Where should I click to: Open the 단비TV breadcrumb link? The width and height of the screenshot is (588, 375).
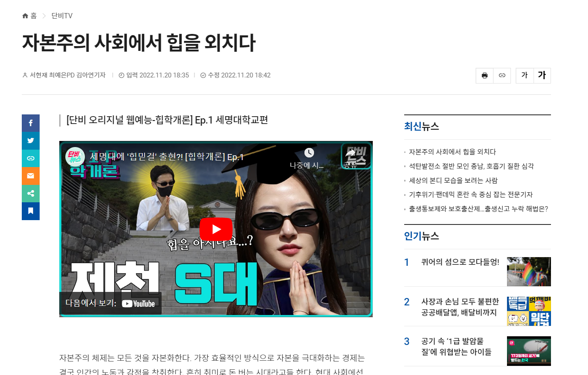(62, 16)
